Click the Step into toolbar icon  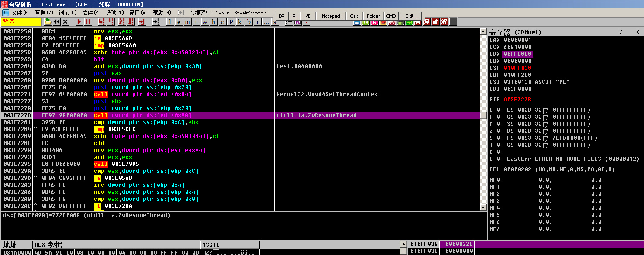coord(101,22)
